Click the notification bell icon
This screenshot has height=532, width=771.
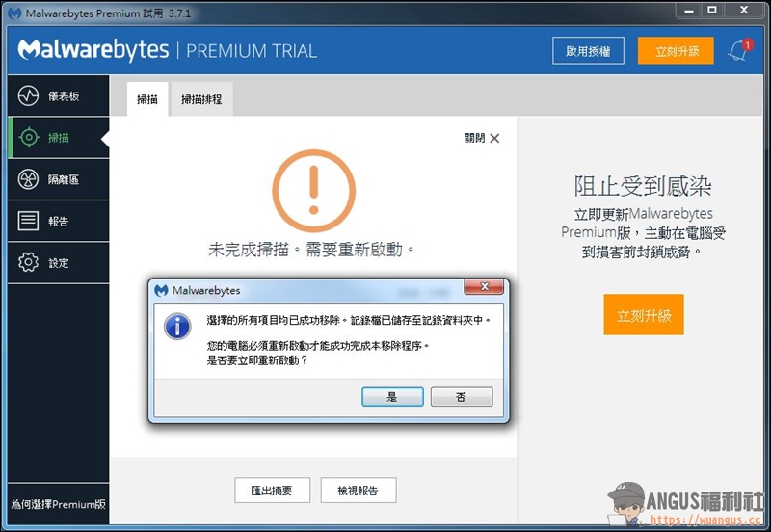point(738,50)
